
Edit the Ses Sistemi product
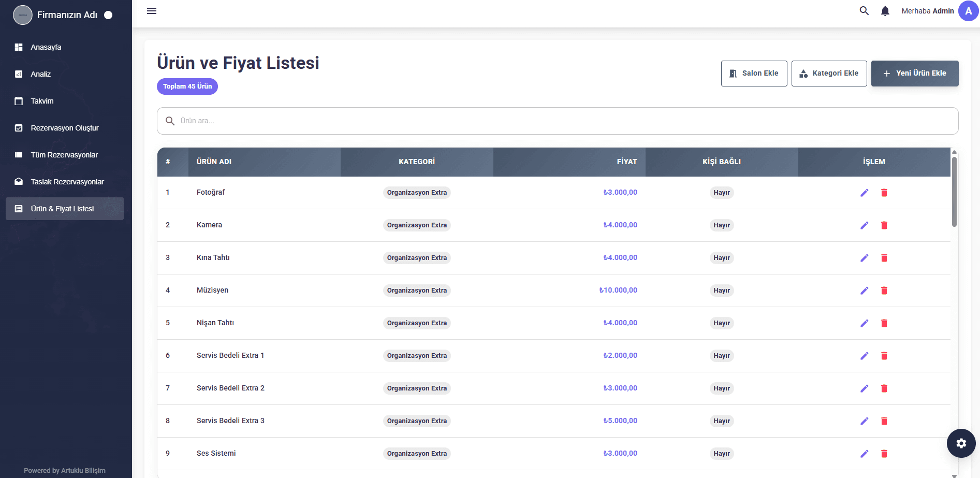pyautogui.click(x=864, y=454)
